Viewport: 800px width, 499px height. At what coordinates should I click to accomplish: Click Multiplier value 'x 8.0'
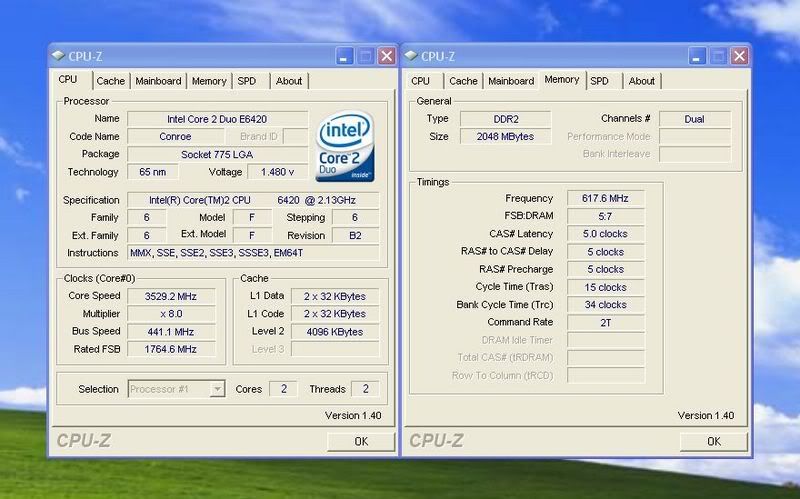pyautogui.click(x=171, y=314)
